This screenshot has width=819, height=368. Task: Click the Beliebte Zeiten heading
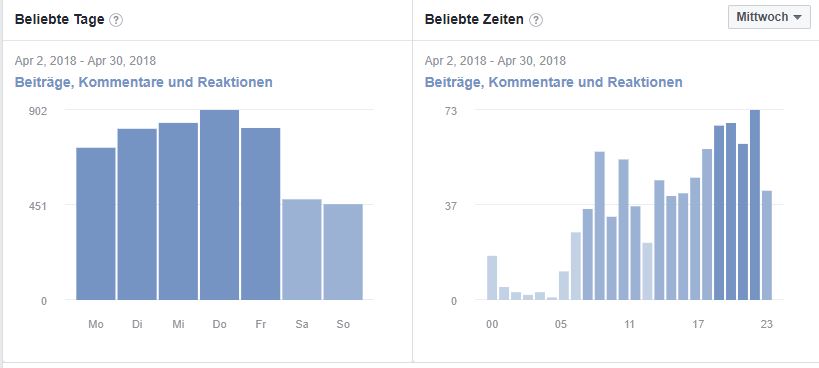(474, 20)
